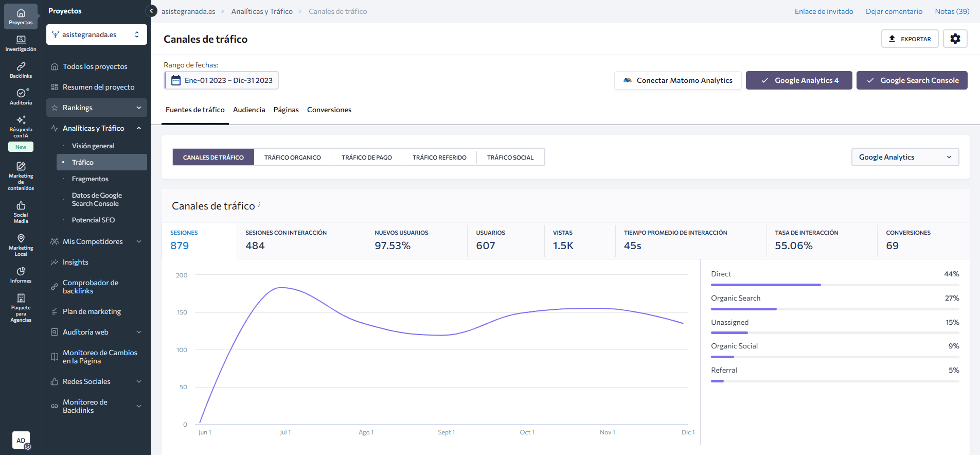The height and width of the screenshot is (455, 980).
Task: Click the Exportar button
Action: pyautogui.click(x=910, y=39)
